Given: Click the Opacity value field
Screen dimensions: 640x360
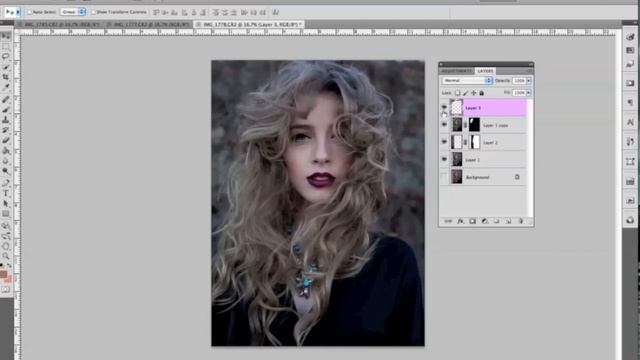Looking at the screenshot, I should [519, 81].
